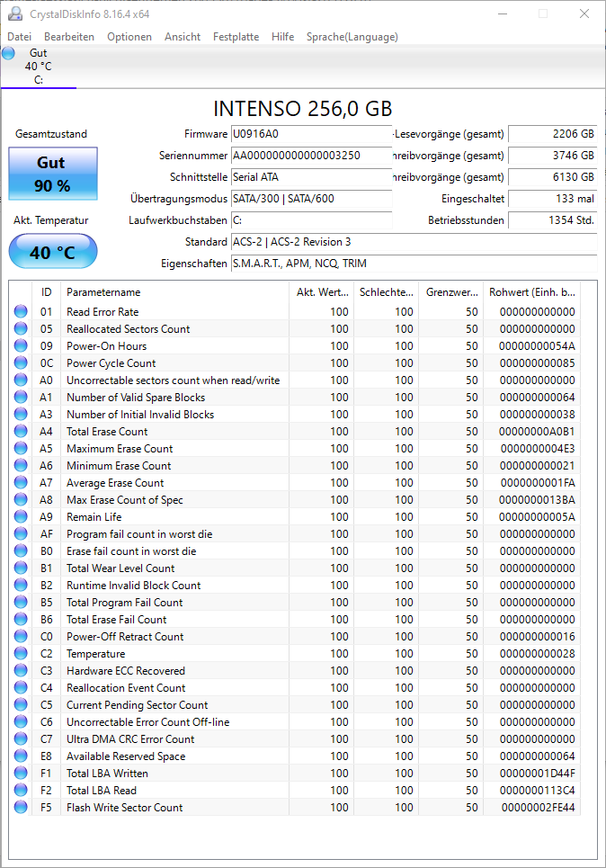Click status orb for Total Program Fail Count
The width and height of the screenshot is (606, 868).
(x=21, y=603)
